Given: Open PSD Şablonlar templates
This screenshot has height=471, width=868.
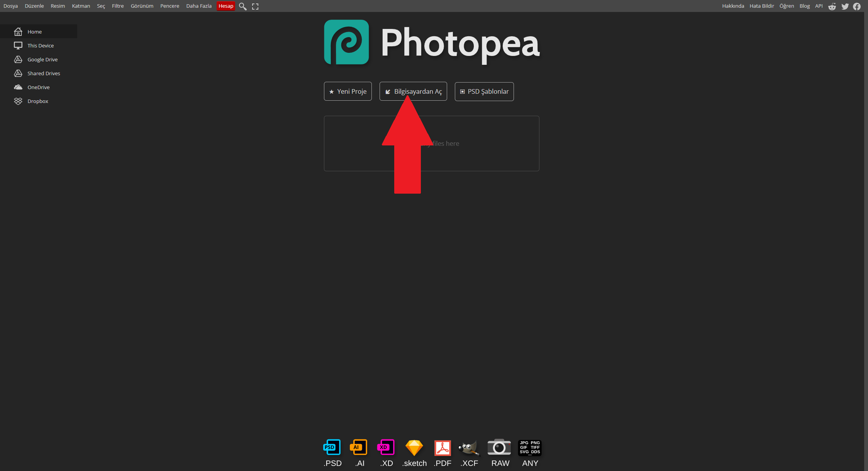Looking at the screenshot, I should point(484,91).
